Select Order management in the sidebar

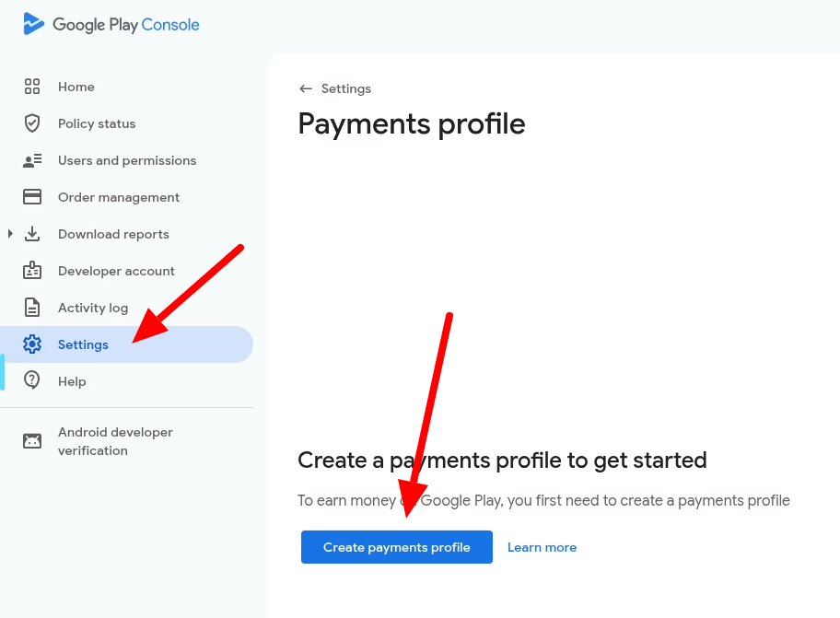pos(119,197)
